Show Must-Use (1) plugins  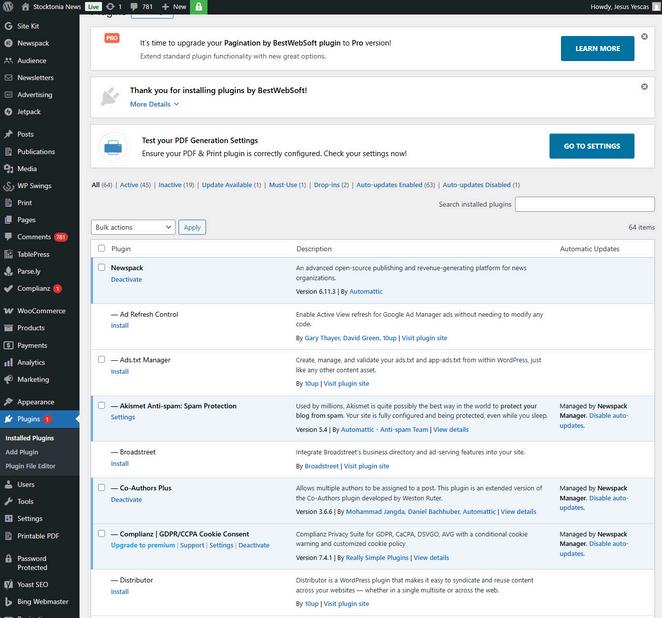[288, 185]
